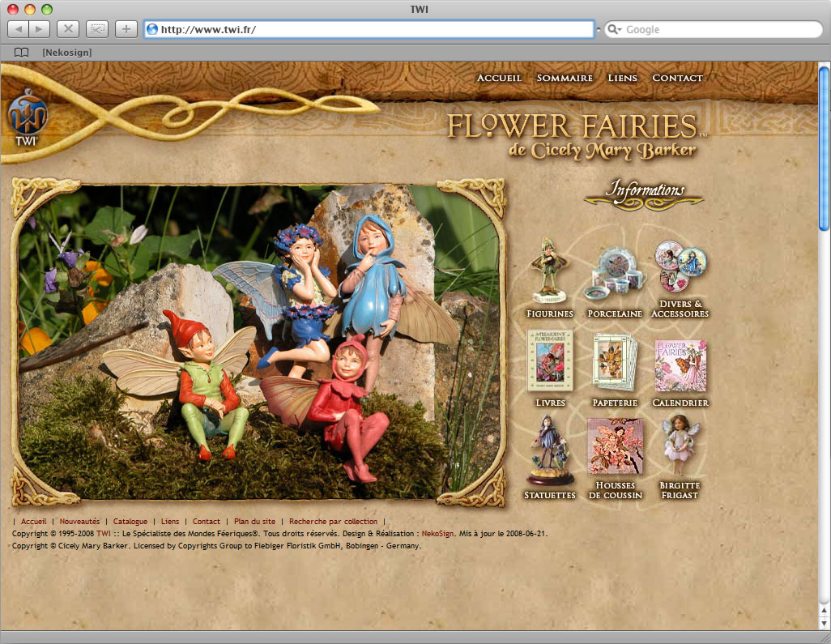The width and height of the screenshot is (831, 644).
Task: Click the web clip scissors button
Action: [x=97, y=29]
